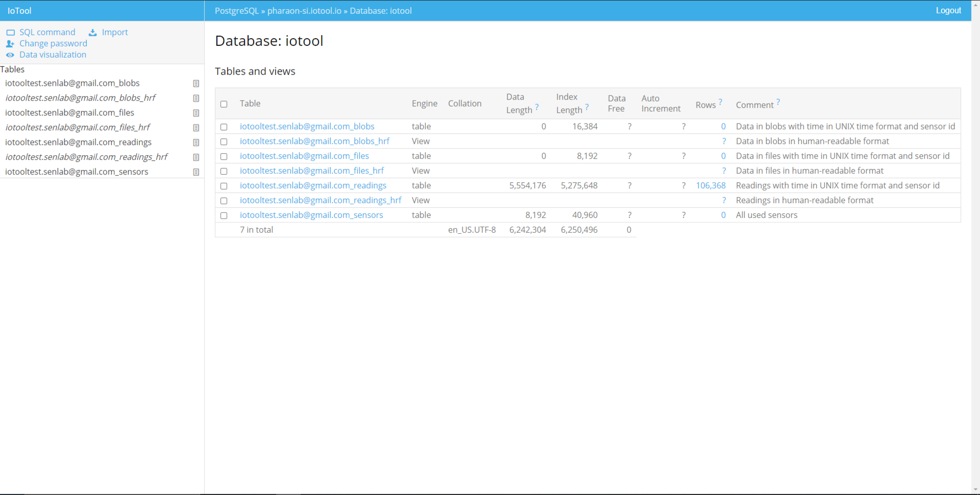
Task: Click the Comment column help question mark
Action: point(778,102)
